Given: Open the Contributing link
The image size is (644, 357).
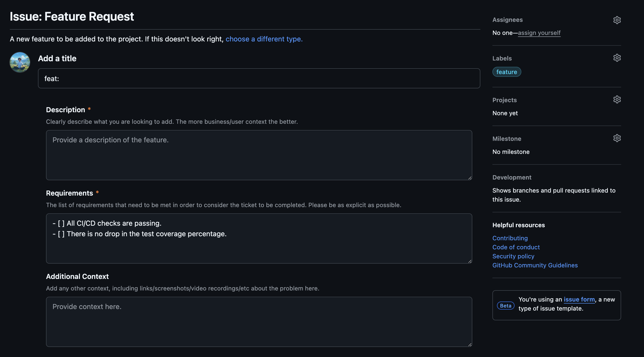Looking at the screenshot, I should tap(510, 238).
